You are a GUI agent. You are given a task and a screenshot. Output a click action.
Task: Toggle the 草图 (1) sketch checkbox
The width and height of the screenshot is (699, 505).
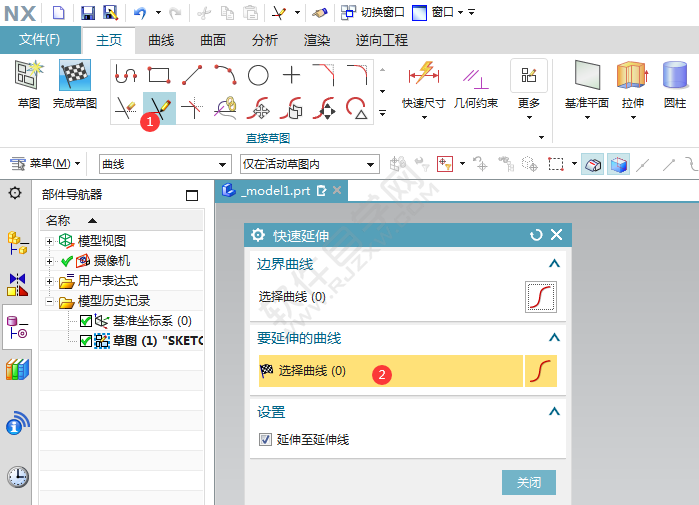point(85,340)
